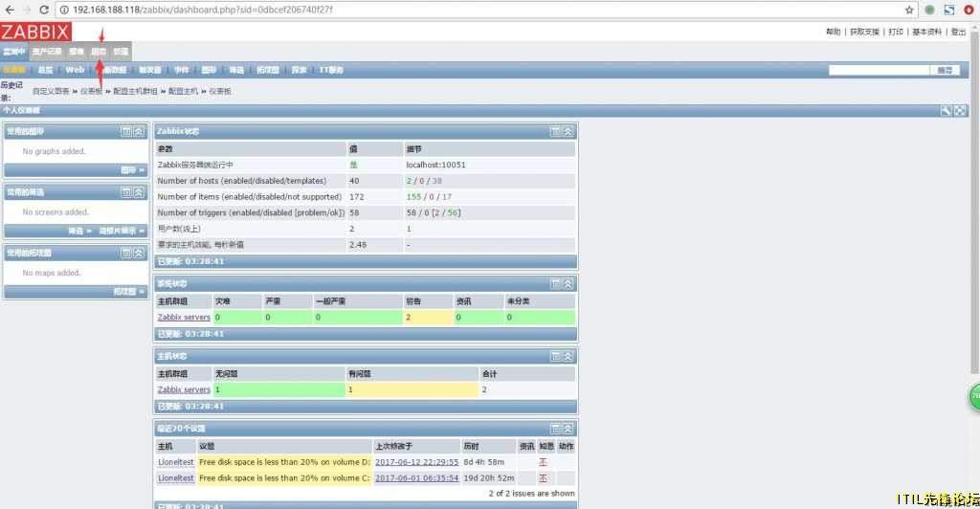Bookmark this page with the star icon
This screenshot has width=980, height=509.
pos(909,10)
